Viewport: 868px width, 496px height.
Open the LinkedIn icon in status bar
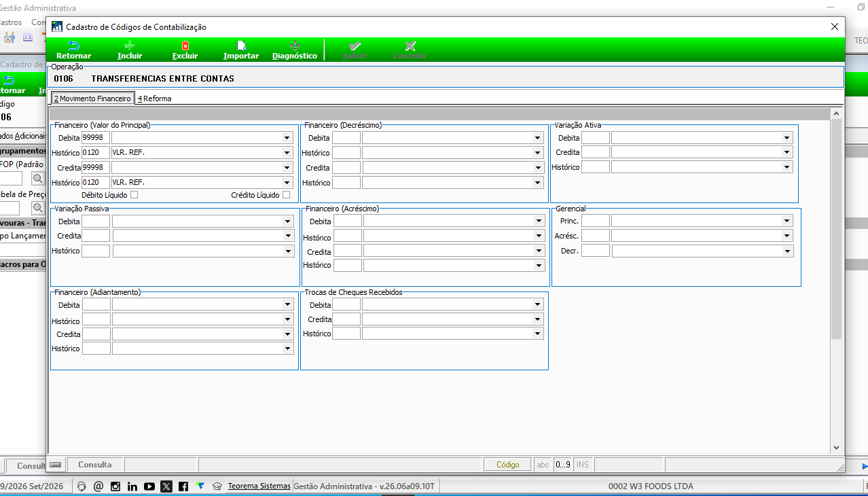click(132, 486)
